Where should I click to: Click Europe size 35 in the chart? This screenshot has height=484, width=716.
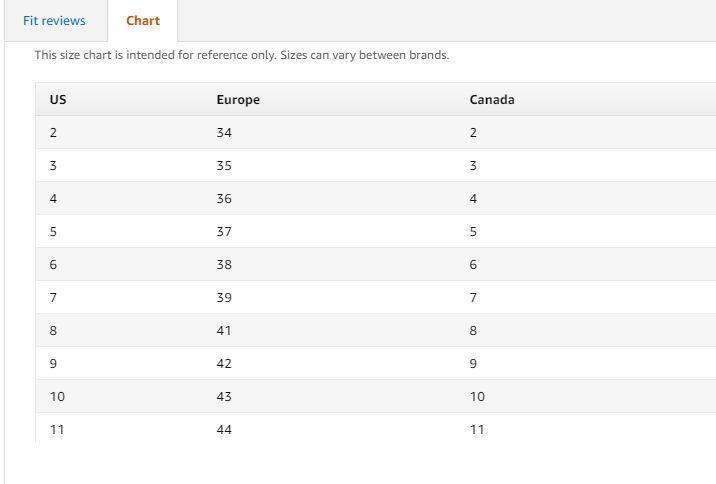point(224,166)
